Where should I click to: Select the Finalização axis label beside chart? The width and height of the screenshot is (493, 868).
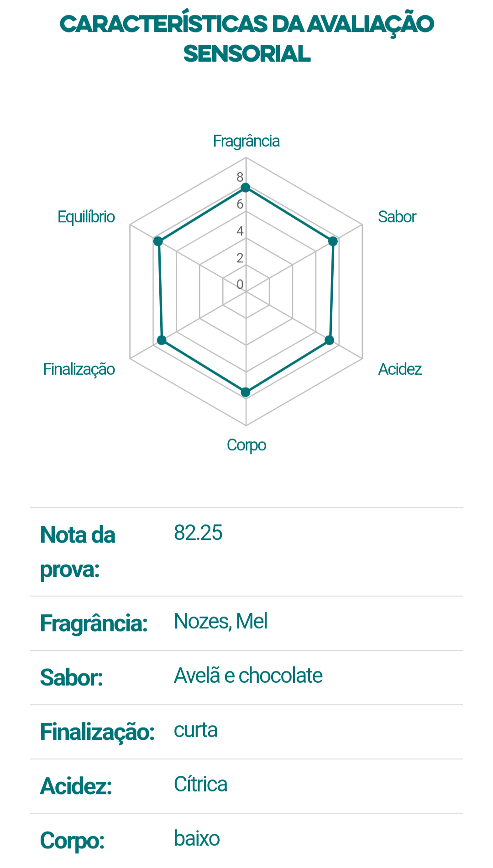point(79,369)
